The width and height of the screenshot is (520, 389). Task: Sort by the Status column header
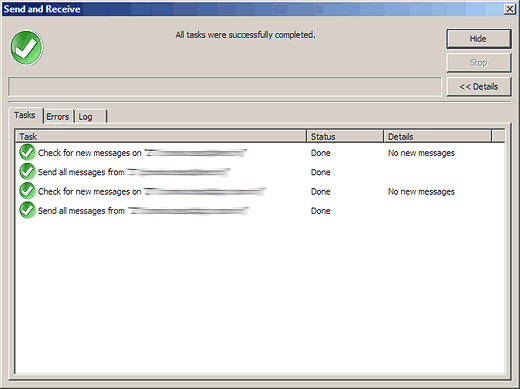pos(345,136)
